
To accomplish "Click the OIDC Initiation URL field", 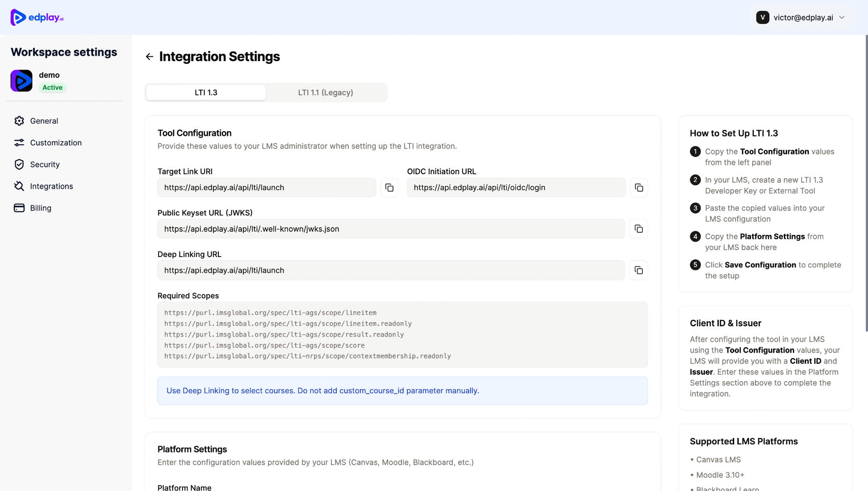I will coord(516,187).
